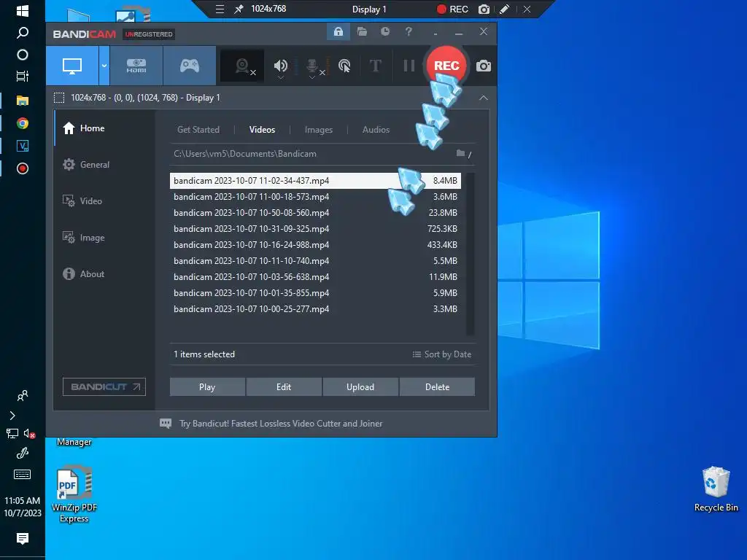The width and height of the screenshot is (747, 560).
Task: Click the Upload button
Action: click(360, 387)
